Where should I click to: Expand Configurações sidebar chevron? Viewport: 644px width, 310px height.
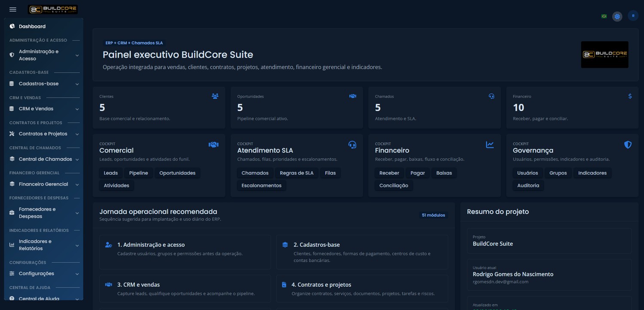pyautogui.click(x=77, y=274)
